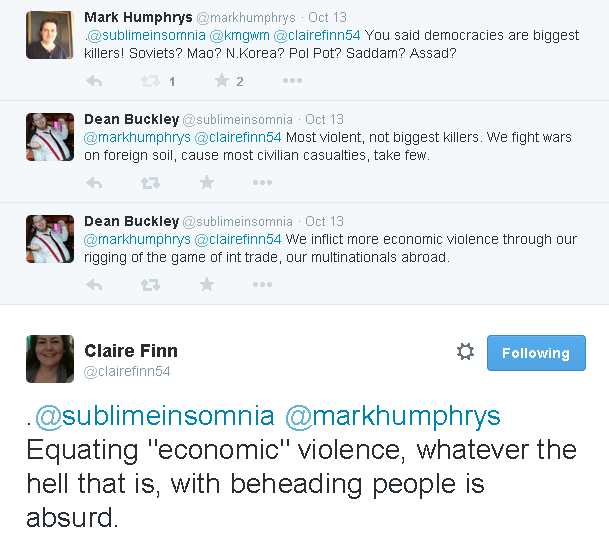Open the @sublimeinsomnia mention in Claire's tweet
The width and height of the screenshot is (609, 537).
(x=154, y=415)
